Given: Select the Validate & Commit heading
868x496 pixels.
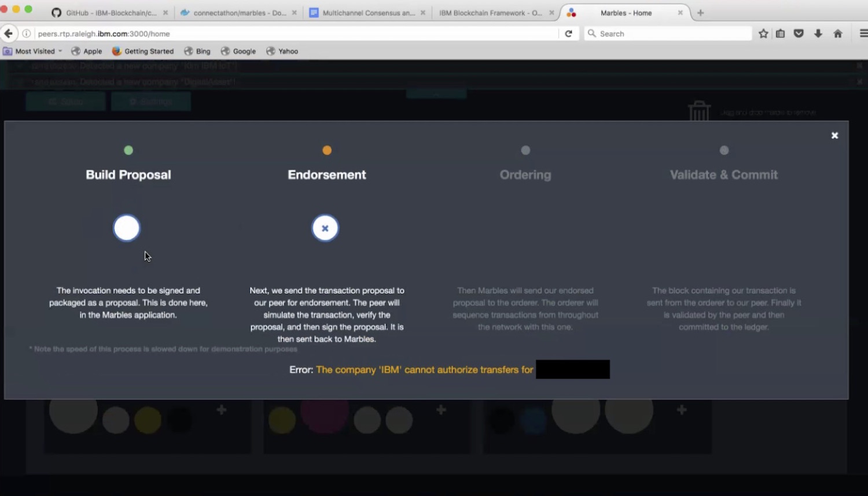Looking at the screenshot, I should [x=724, y=175].
